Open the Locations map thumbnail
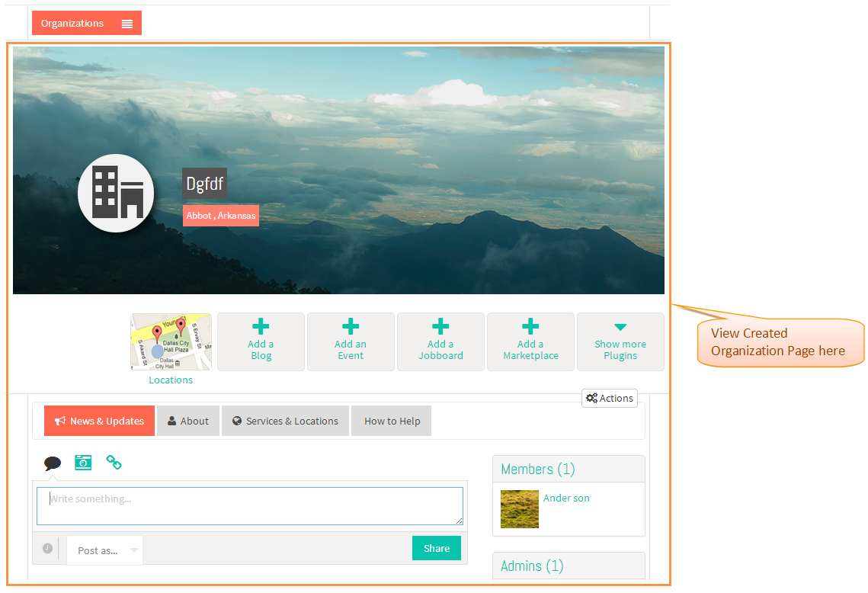868x593 pixels. tap(171, 341)
